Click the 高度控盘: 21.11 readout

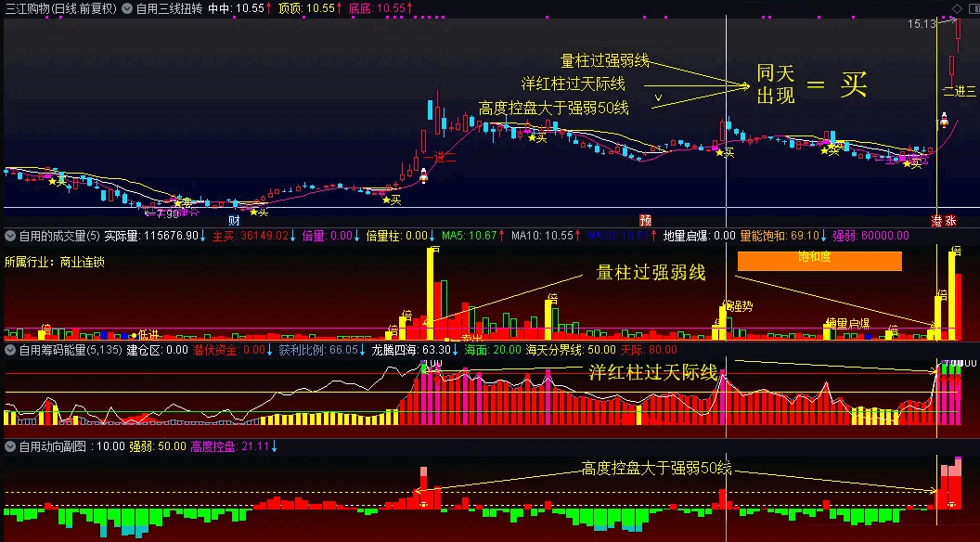235,446
